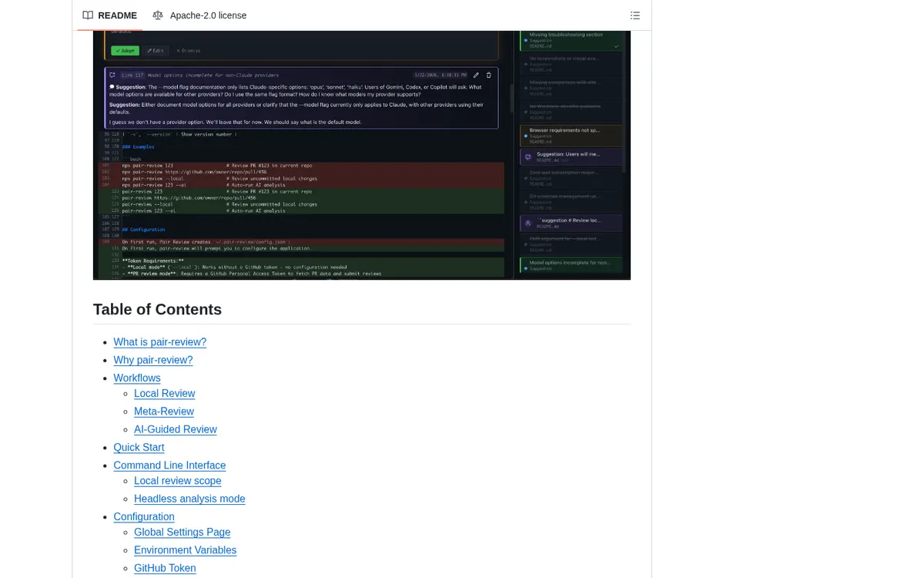Screen dimensions: 924x578
Task: Open the Global Settings Page link
Action: [182, 532]
